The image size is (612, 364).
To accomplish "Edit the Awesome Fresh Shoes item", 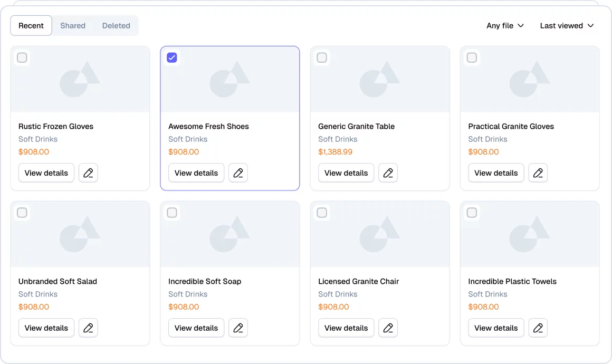I will [x=238, y=173].
